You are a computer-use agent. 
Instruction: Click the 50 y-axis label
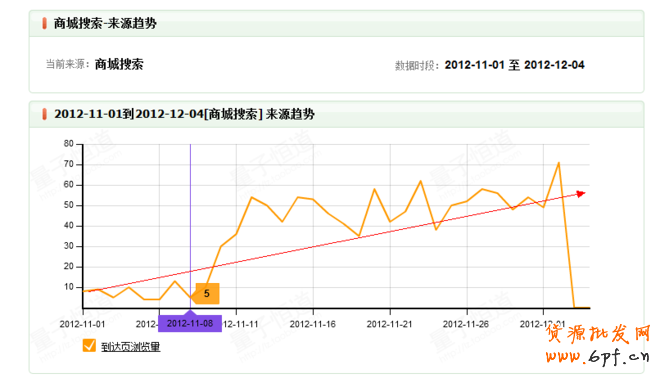click(69, 205)
